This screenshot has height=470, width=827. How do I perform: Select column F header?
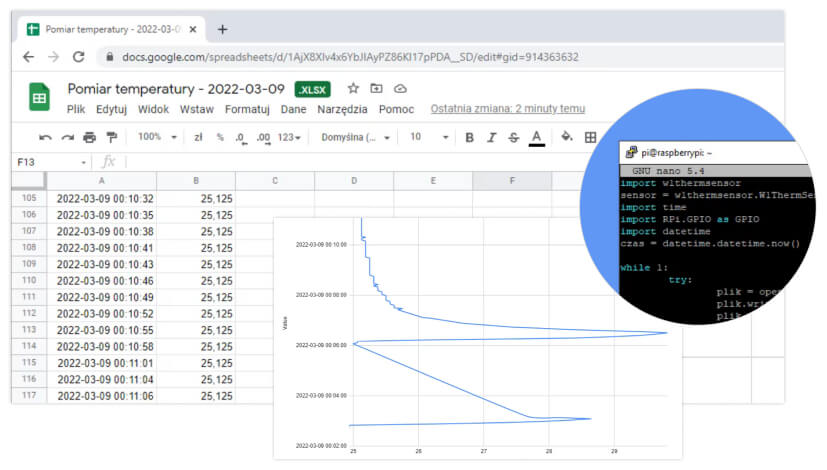[512, 180]
